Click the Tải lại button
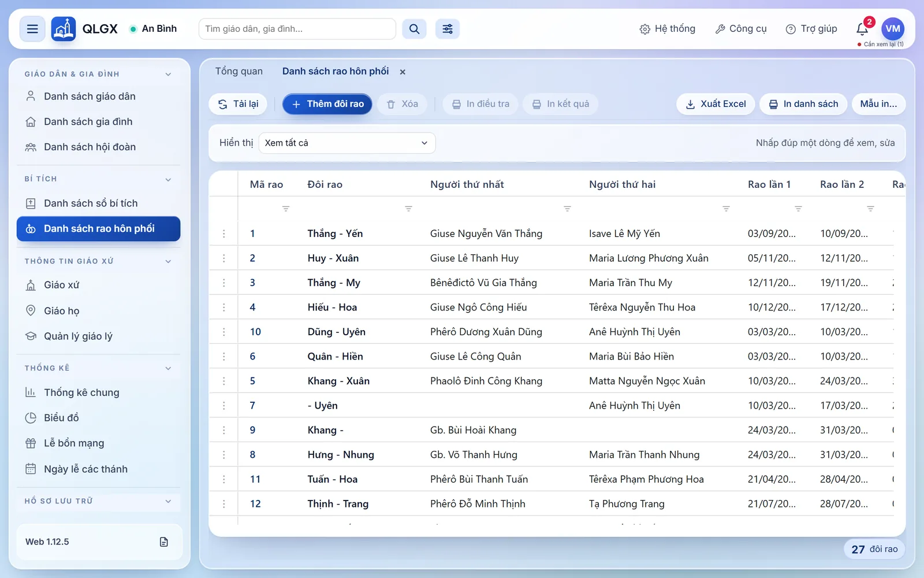The width and height of the screenshot is (924, 578). coord(238,104)
